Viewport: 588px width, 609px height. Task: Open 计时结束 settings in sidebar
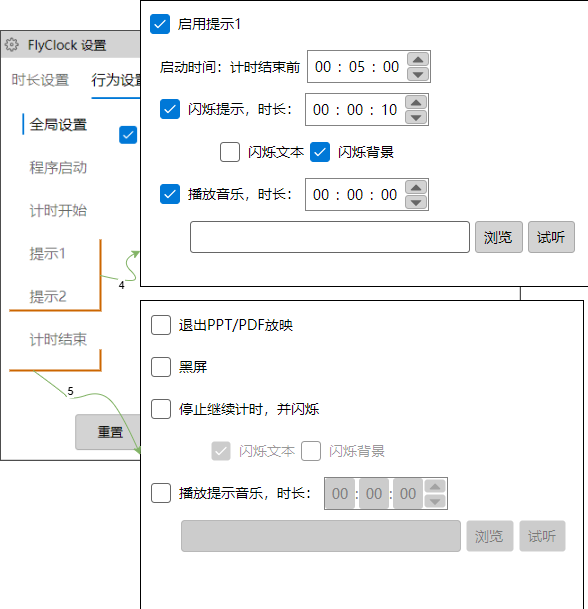pyautogui.click(x=58, y=339)
